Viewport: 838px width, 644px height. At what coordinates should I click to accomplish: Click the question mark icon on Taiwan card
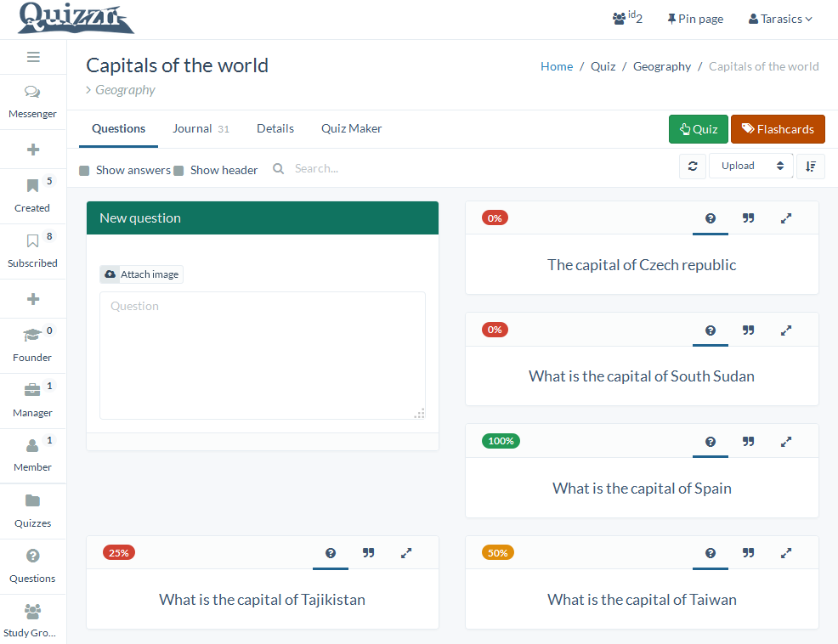pyautogui.click(x=711, y=553)
